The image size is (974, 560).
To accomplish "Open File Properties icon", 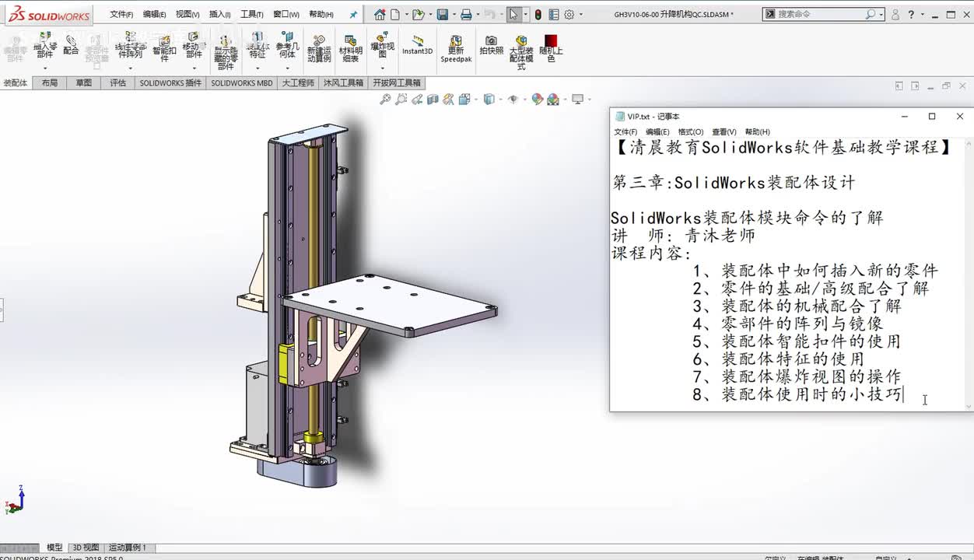I will coord(553,14).
